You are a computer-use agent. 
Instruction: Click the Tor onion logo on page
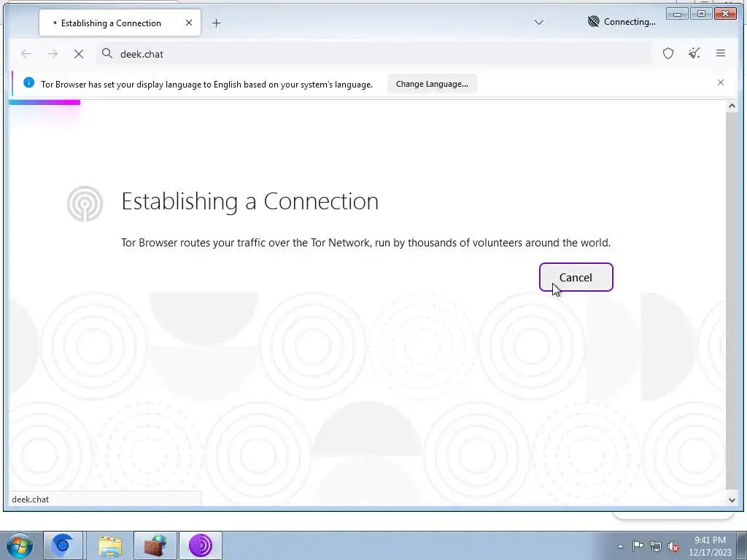(x=85, y=203)
